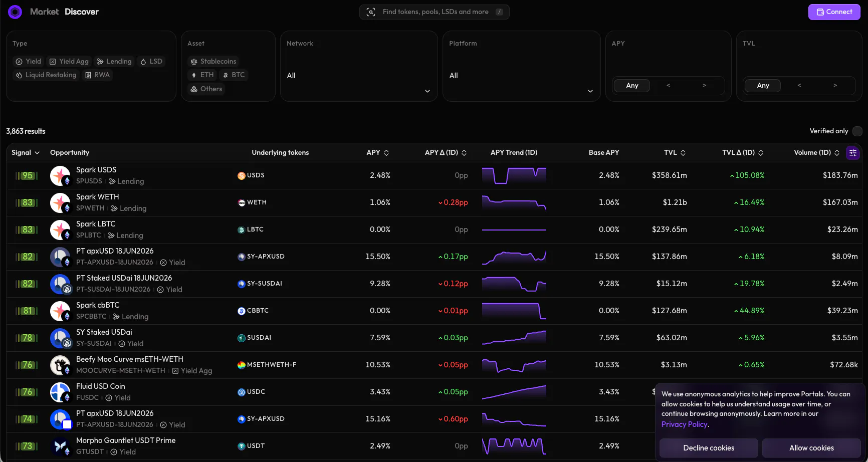Click the CBBTC underlying token icon
The width and height of the screenshot is (868, 462).
tap(241, 311)
